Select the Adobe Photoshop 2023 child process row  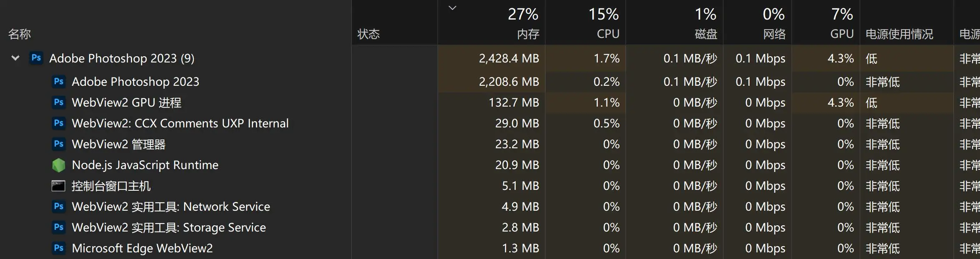pyautogui.click(x=135, y=82)
